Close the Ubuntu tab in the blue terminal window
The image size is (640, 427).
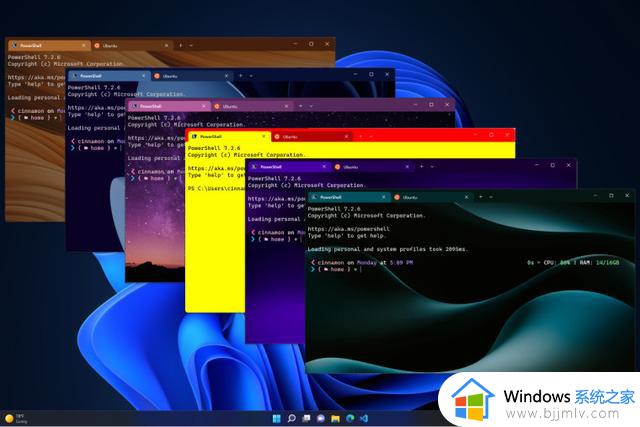[x=227, y=76]
